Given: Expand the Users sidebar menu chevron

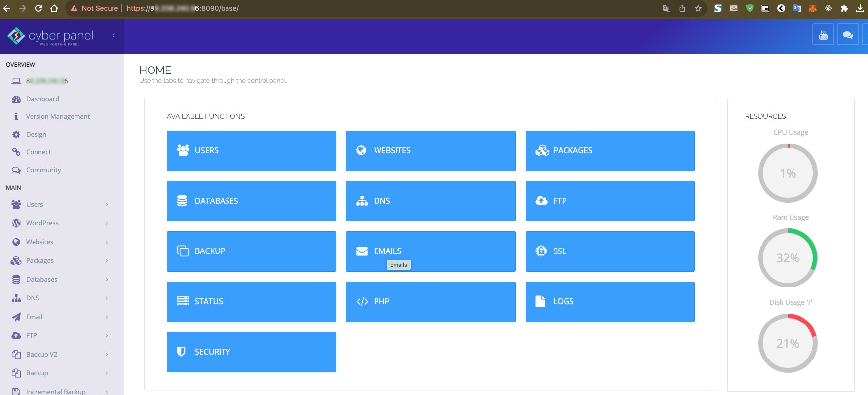Looking at the screenshot, I should click(x=107, y=205).
